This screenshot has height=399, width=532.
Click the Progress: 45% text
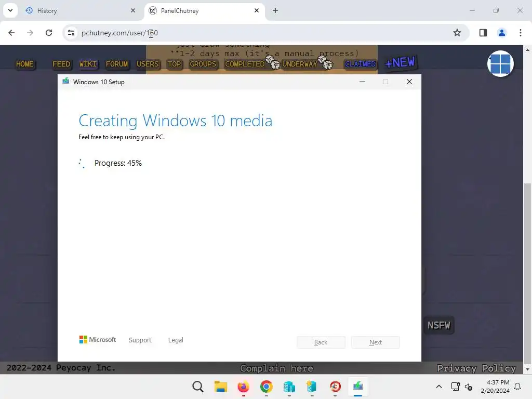[118, 163]
